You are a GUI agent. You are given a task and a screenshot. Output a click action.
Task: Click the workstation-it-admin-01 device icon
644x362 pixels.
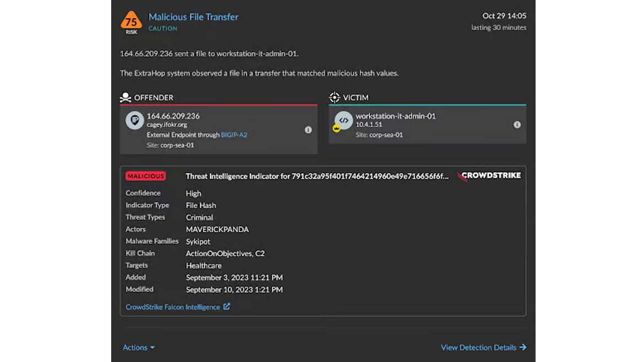[343, 120]
